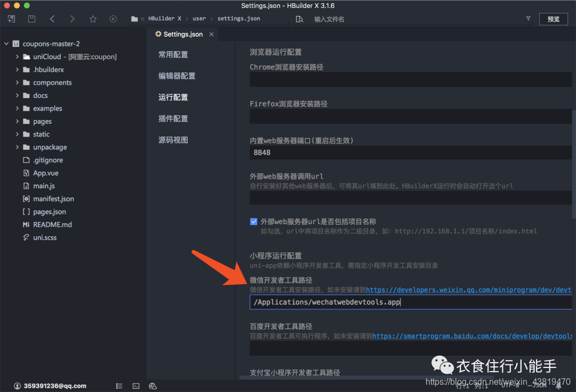
Task: Select the 插件配置 settings section
Action: pyautogui.click(x=173, y=118)
